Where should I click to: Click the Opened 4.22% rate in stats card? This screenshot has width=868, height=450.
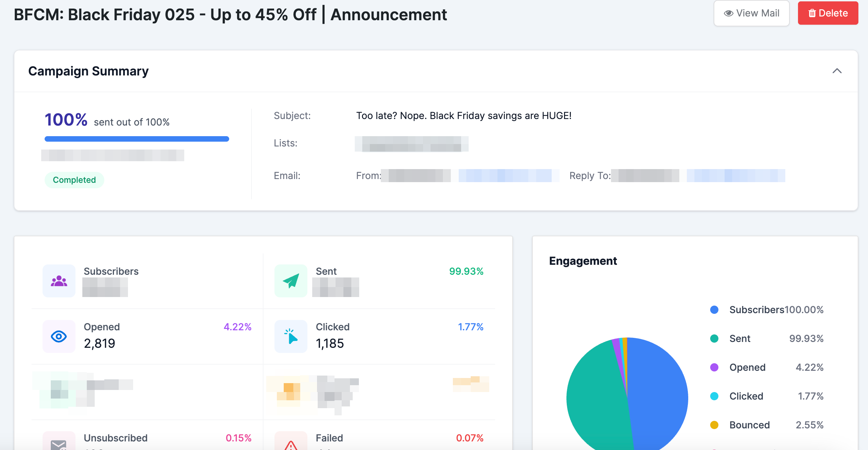237,327
